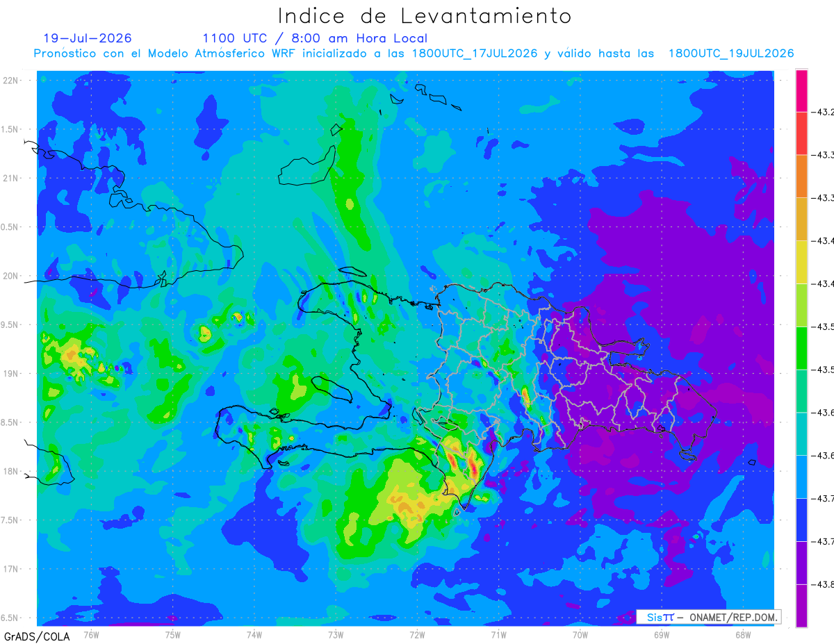The image size is (834, 644).
Task: Click the "75W" longitude label
Action: click(173, 635)
